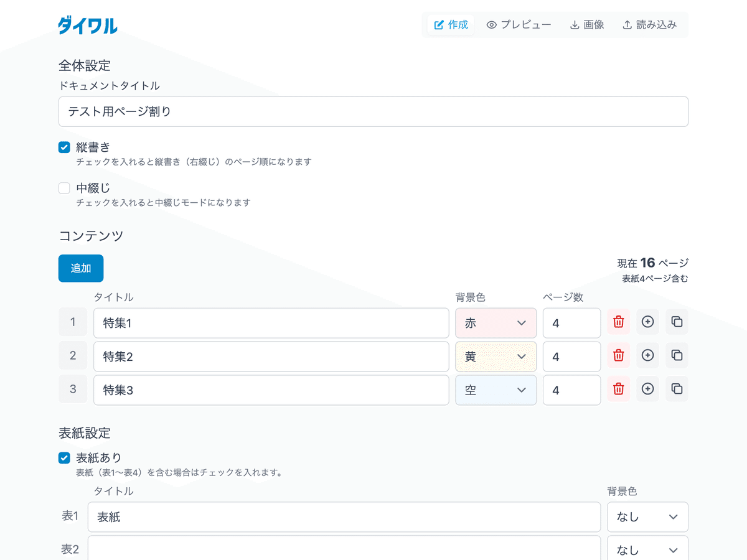Enable the 中綴じ checkbox
This screenshot has width=747, height=560.
(x=64, y=188)
